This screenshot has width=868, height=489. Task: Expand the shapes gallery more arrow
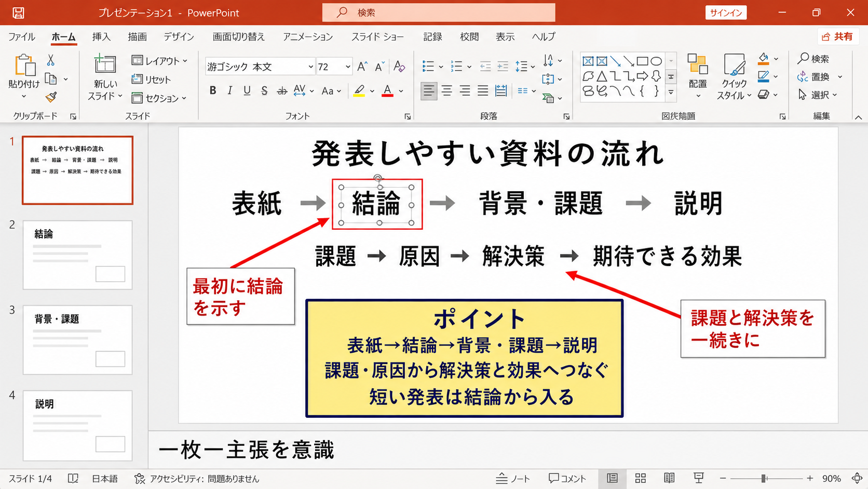(671, 92)
